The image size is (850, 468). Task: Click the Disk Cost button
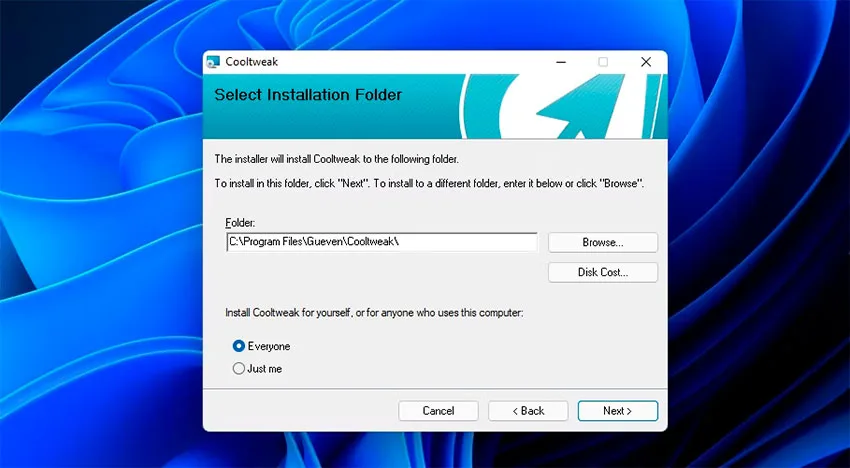point(603,272)
